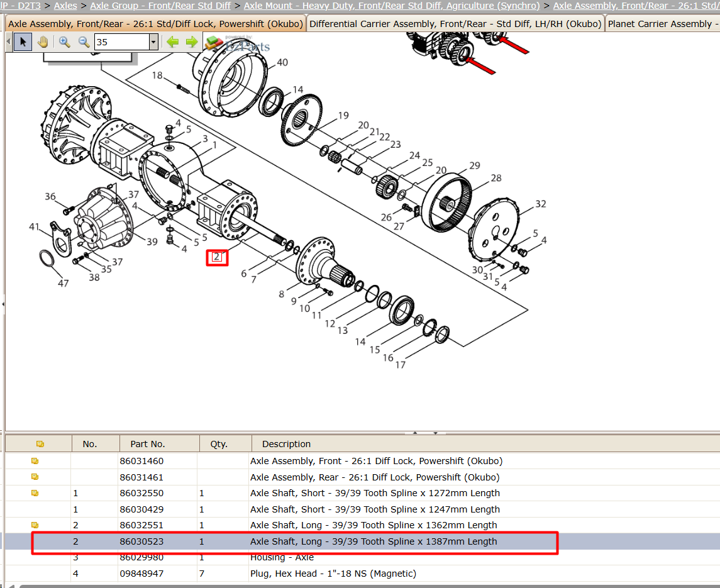
Task: Click the splitter up arrow above parts table
Action: tap(415, 433)
